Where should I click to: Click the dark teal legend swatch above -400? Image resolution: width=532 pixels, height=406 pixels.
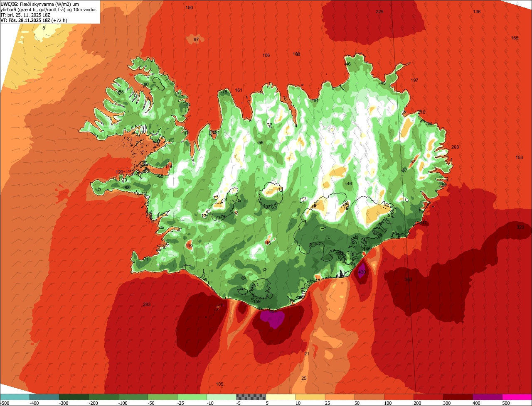[44, 397]
